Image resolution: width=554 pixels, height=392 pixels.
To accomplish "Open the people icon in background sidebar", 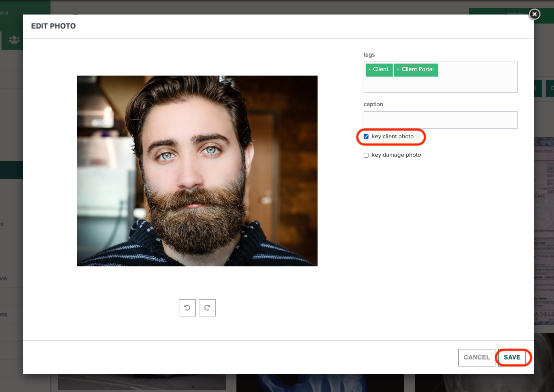I will (x=14, y=40).
